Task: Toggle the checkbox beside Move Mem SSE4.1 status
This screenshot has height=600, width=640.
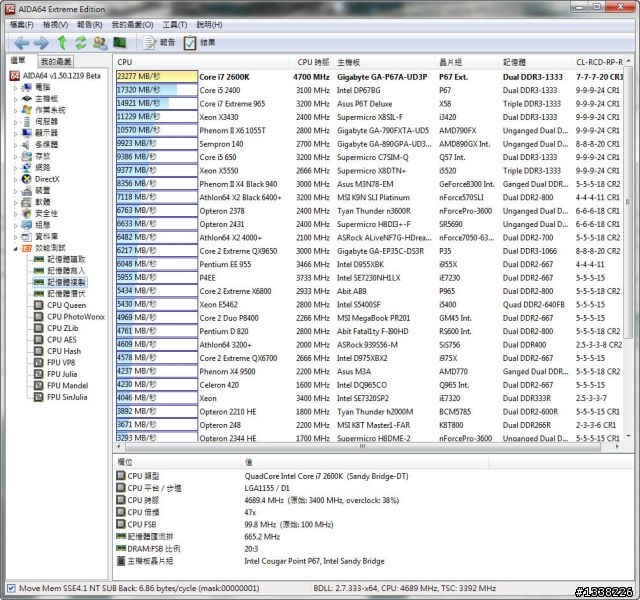Action: (11, 588)
